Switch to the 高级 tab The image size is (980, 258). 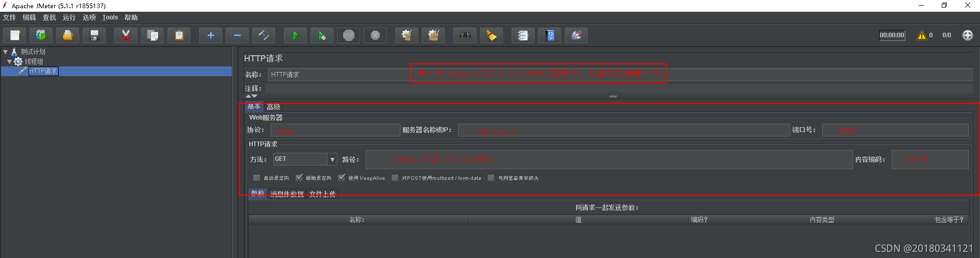pyautogui.click(x=273, y=107)
